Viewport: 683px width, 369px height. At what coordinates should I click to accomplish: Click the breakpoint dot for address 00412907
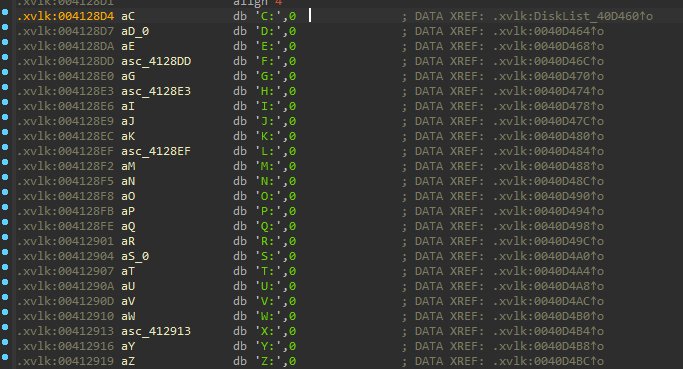coord(5,267)
